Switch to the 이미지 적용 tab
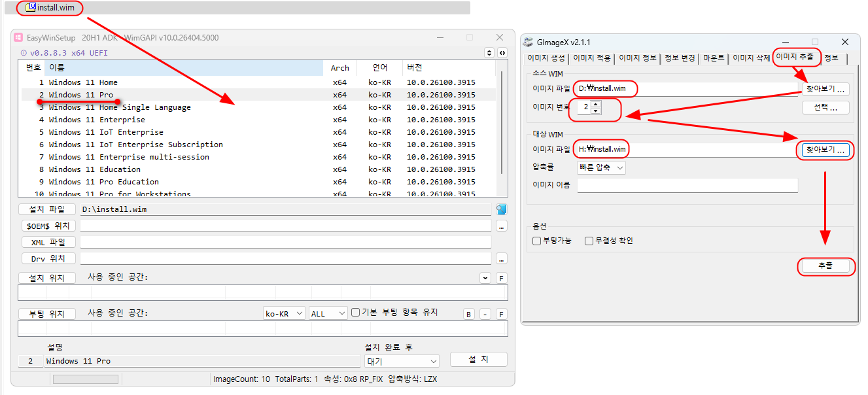 tap(592, 58)
